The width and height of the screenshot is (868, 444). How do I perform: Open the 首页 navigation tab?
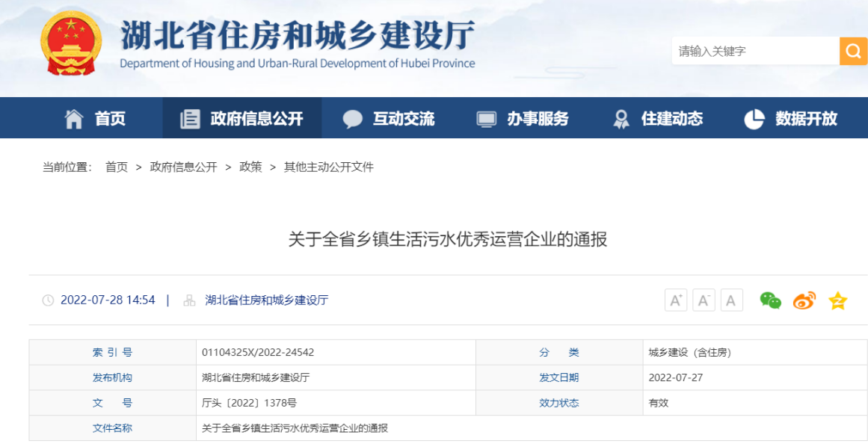point(95,118)
